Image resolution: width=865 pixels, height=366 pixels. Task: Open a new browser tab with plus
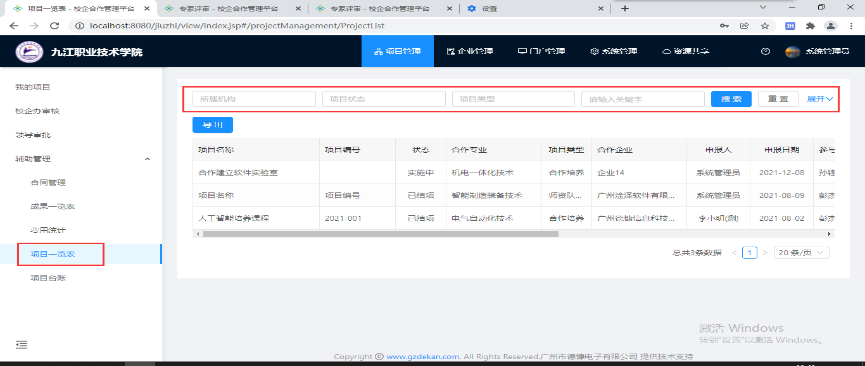[x=624, y=8]
